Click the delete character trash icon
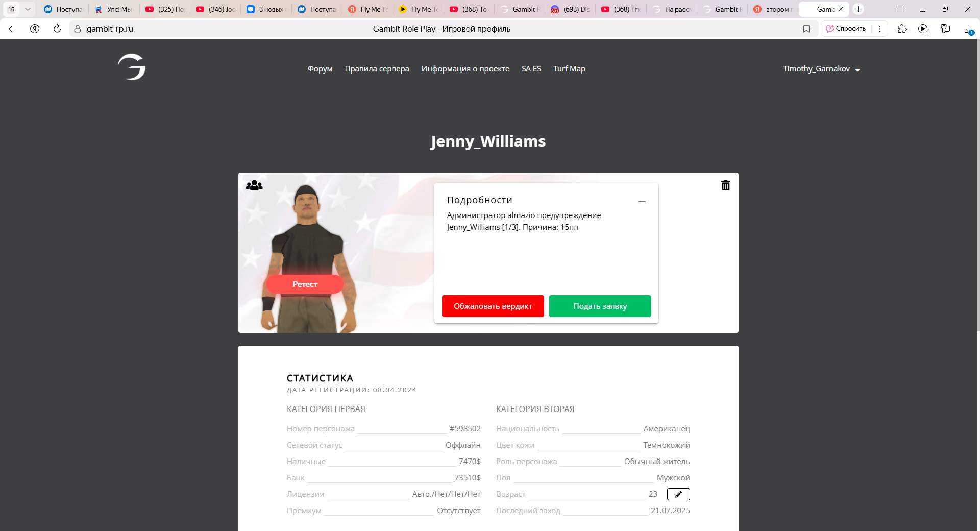The height and width of the screenshot is (531, 980). pos(725,185)
